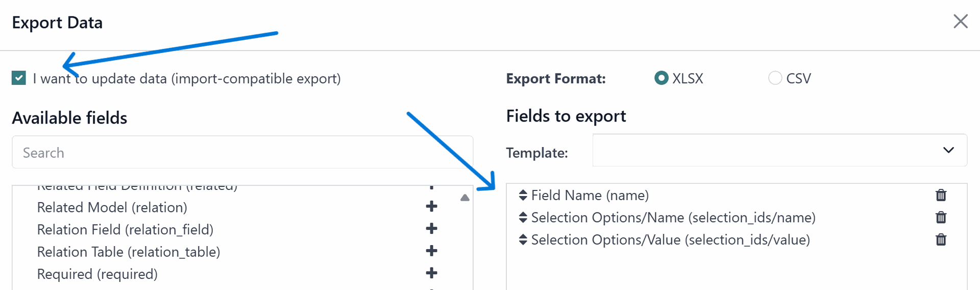
Task: Delete Field Name (name) with trash icon
Action: pyautogui.click(x=941, y=195)
